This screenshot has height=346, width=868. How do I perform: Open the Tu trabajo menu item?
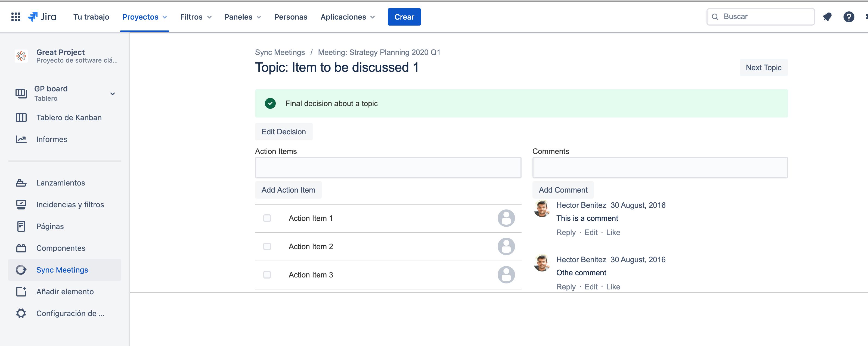click(x=91, y=17)
